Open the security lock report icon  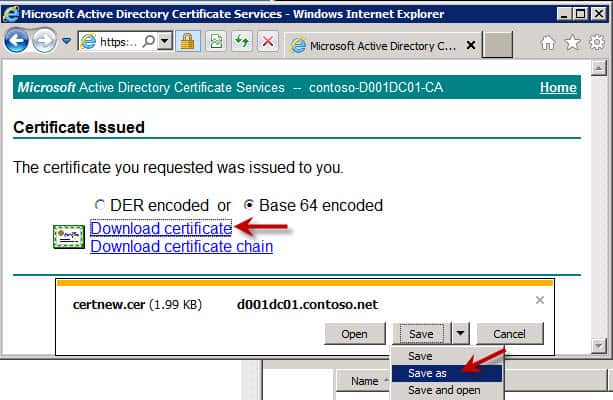point(188,41)
